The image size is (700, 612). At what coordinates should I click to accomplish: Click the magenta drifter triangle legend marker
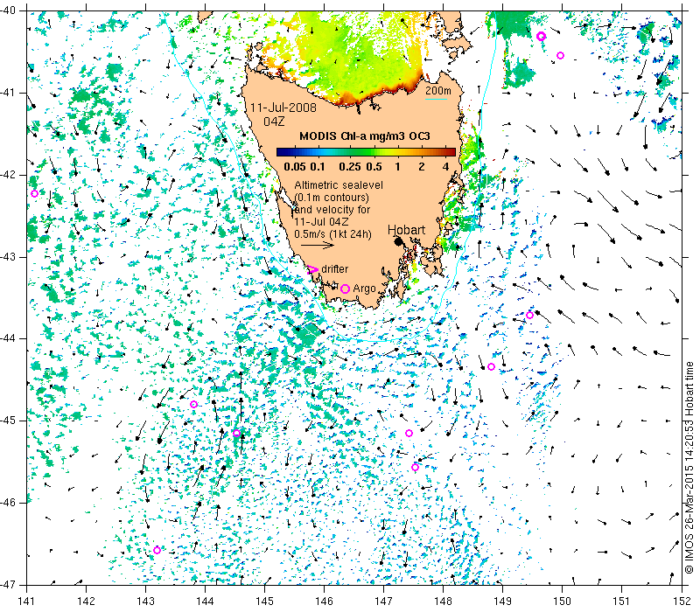pos(312,269)
